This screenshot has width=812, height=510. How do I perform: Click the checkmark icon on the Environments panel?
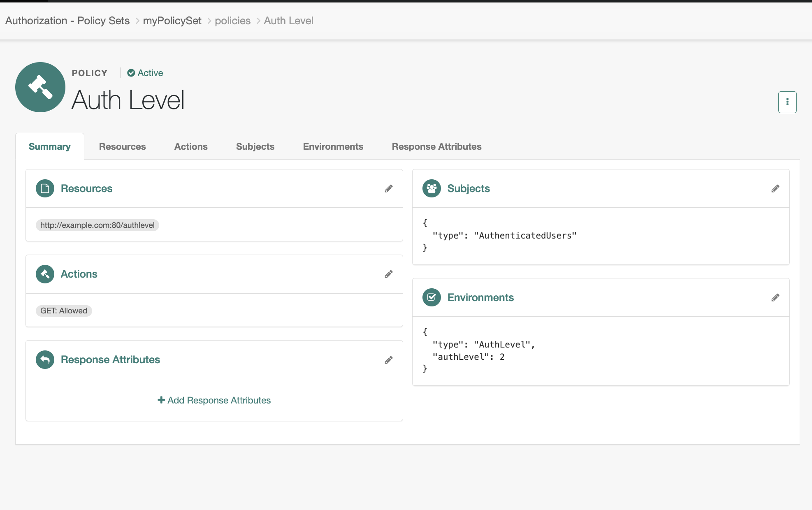pos(432,297)
